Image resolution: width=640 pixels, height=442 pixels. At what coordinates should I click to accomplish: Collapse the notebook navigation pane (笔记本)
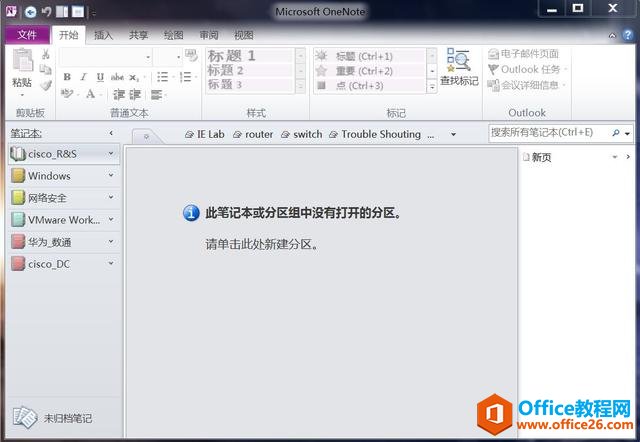pyautogui.click(x=111, y=133)
